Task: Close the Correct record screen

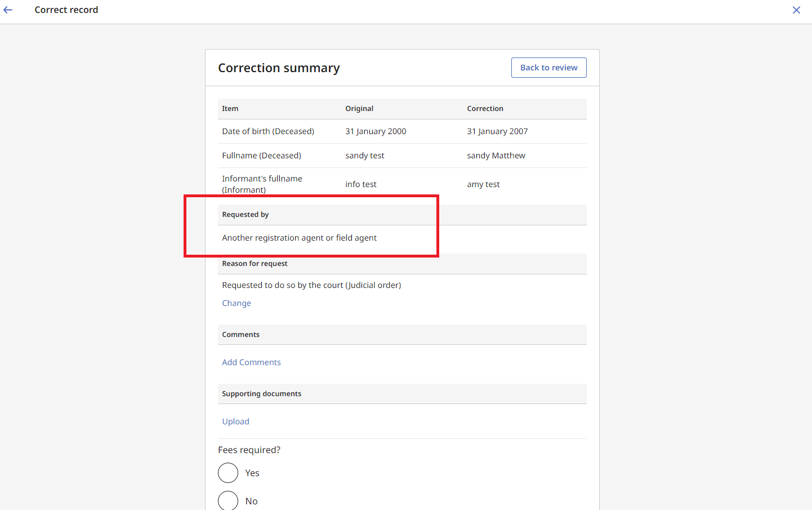Action: click(x=796, y=10)
